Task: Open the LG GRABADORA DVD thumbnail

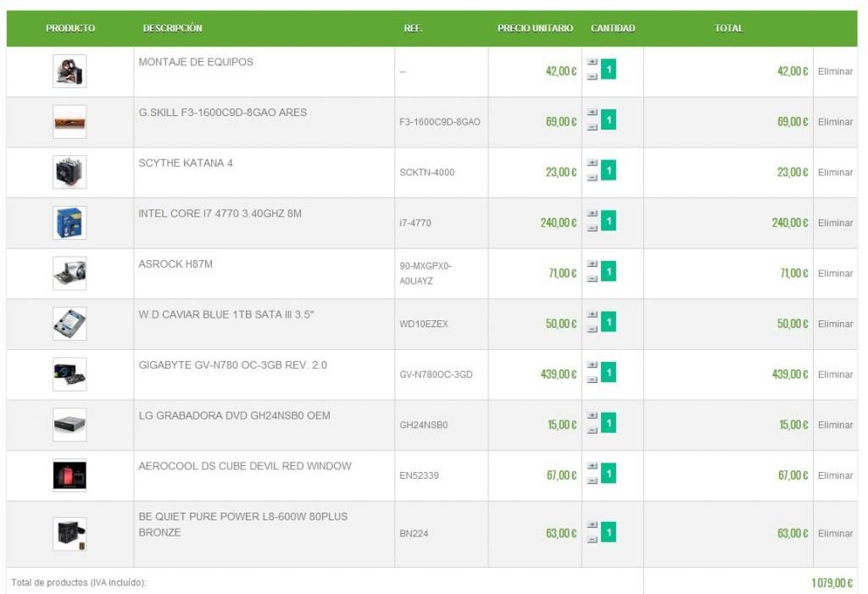Action: click(x=70, y=425)
